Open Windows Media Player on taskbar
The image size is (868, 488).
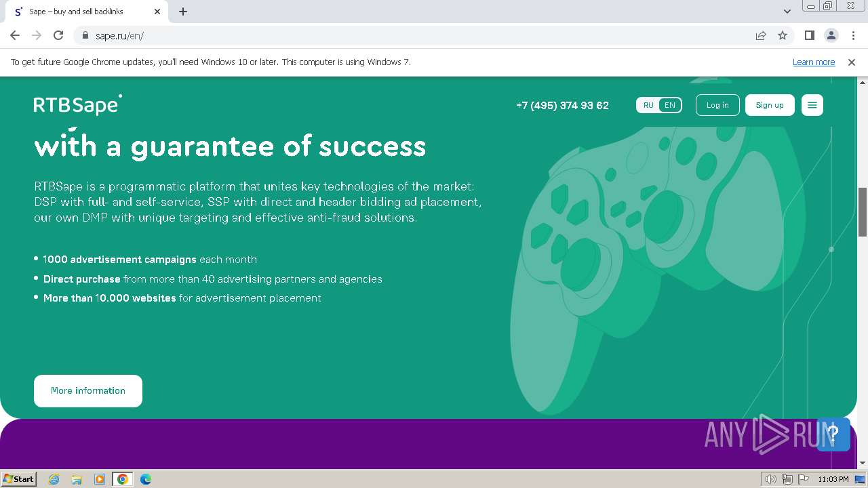pos(100,479)
